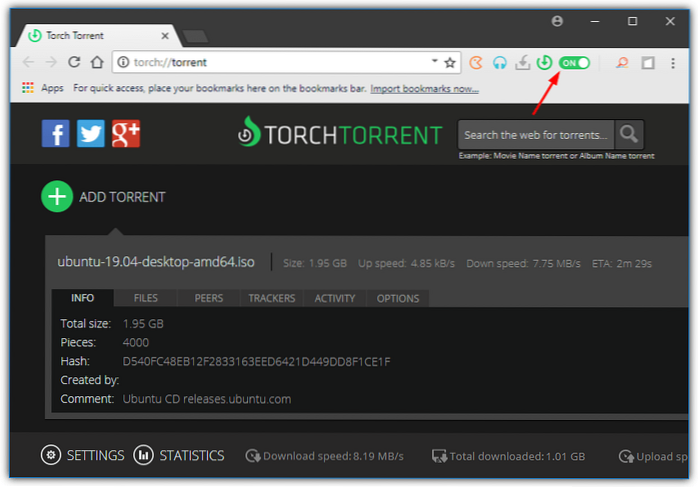Screen dimensions: 698x487
Task: Click the Import bookmarks now link
Action: tap(424, 88)
